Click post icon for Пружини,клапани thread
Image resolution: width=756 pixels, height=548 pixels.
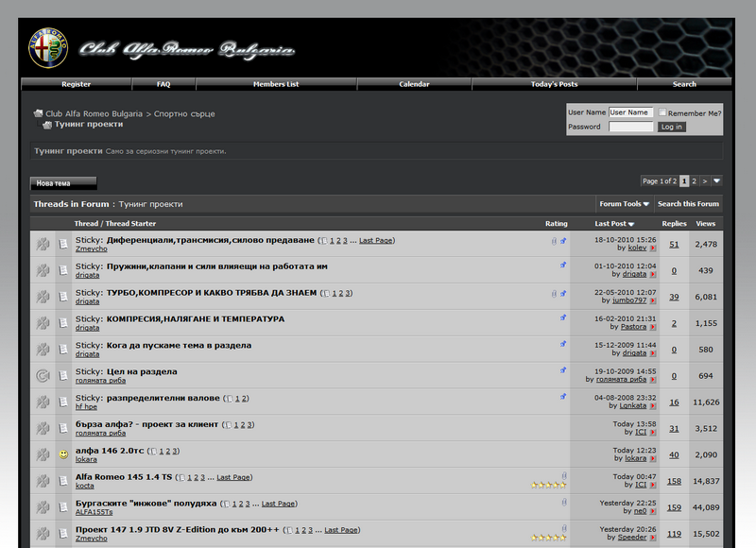pos(63,270)
